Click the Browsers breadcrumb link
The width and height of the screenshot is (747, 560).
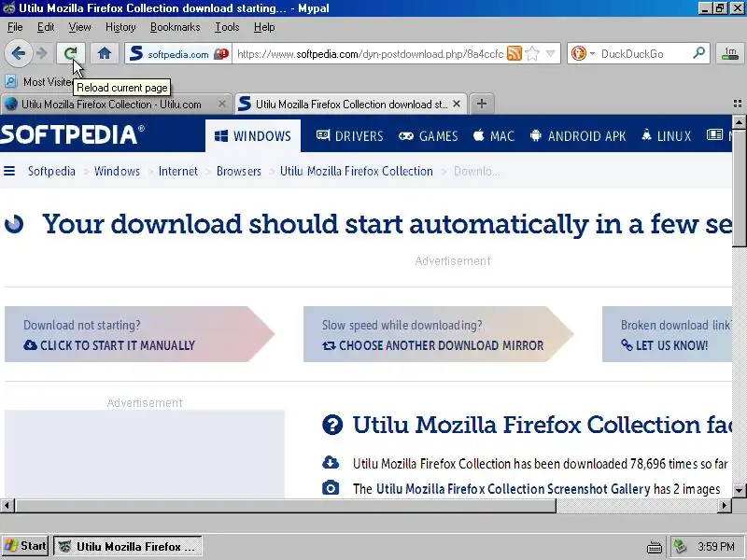click(x=239, y=171)
